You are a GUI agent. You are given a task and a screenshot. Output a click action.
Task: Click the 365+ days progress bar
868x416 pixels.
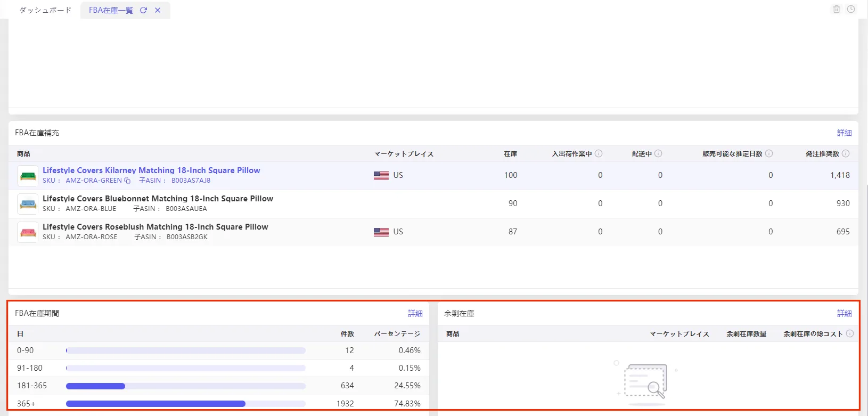186,404
